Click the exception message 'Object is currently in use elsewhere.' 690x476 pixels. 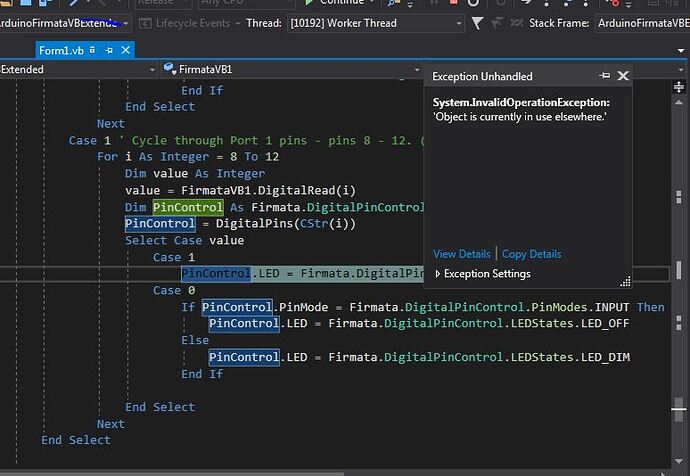point(520,117)
